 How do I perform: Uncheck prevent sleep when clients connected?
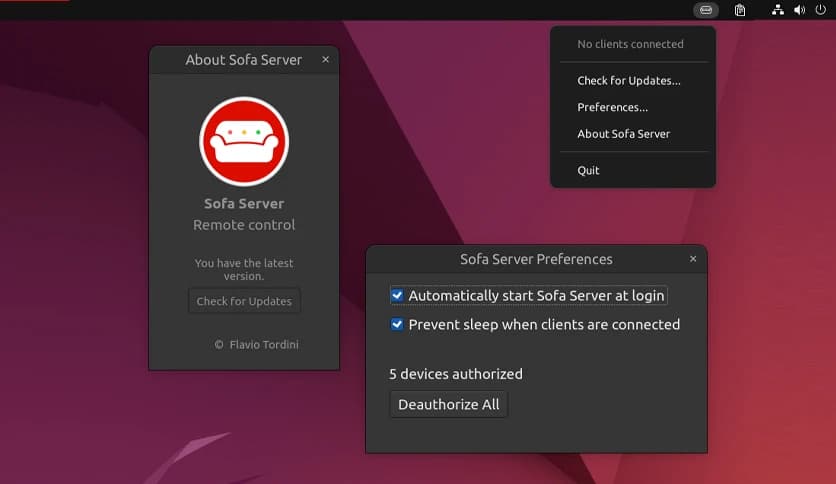[397, 325]
